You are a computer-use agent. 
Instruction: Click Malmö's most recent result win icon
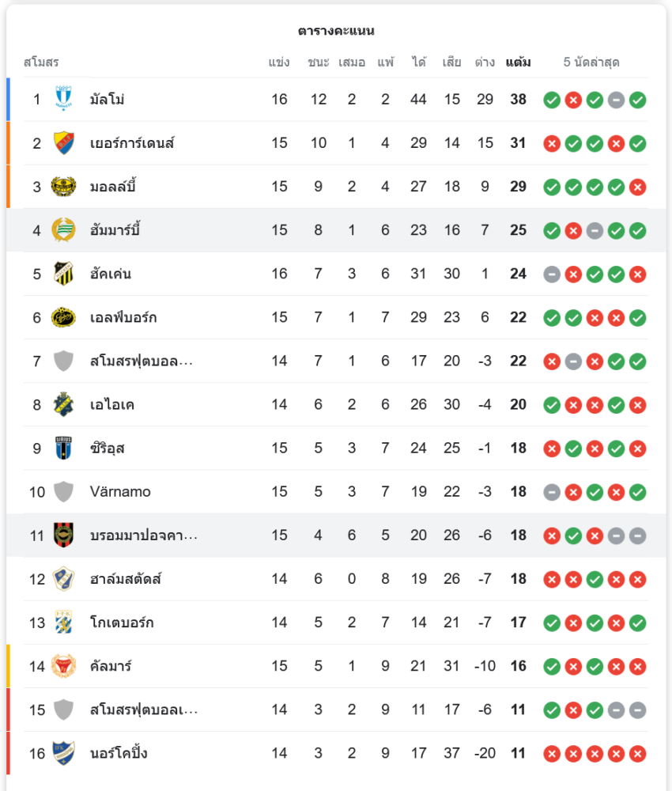point(638,100)
